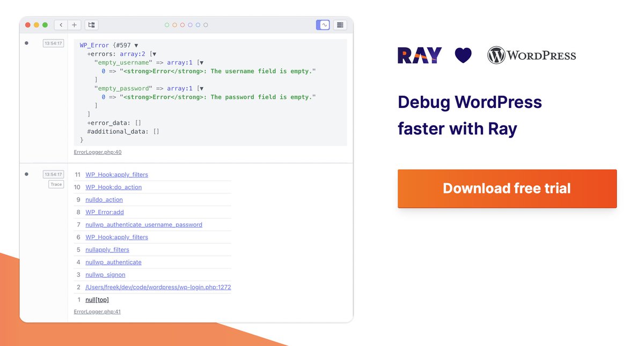Collapse the WP_Error {#597 object arrow
644x346 pixels.
click(136, 46)
